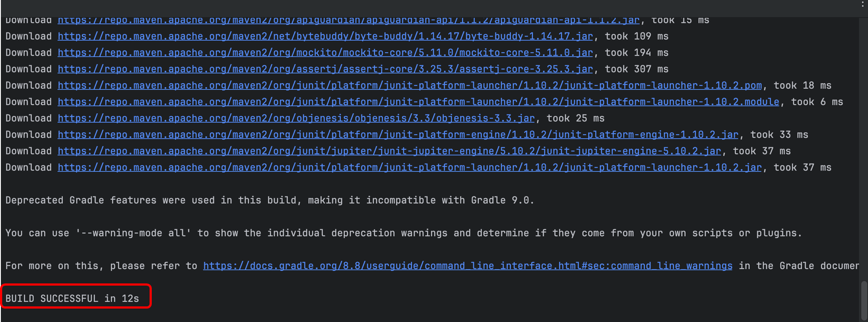Open the junit-platform-launcher-1.10.2.jar link

click(x=410, y=168)
